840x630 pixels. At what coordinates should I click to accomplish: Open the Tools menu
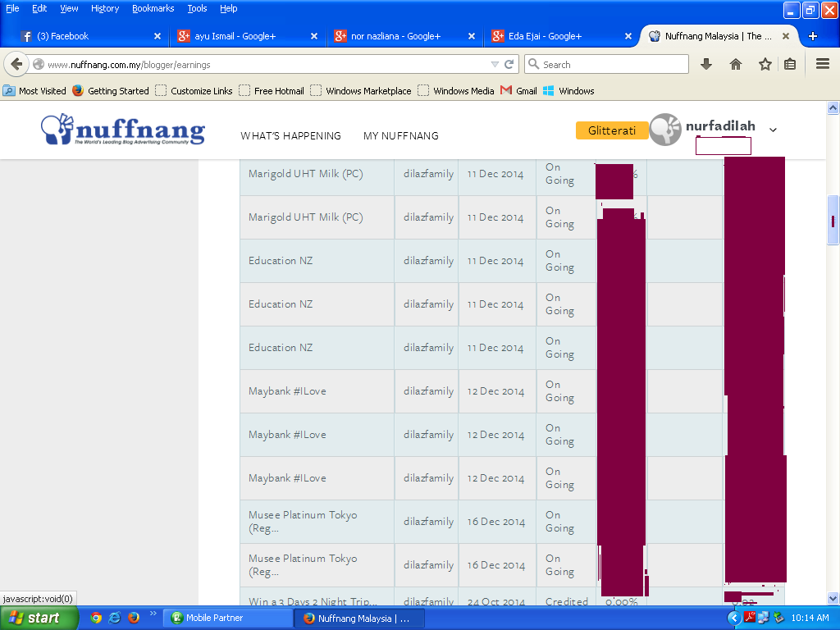(x=197, y=8)
